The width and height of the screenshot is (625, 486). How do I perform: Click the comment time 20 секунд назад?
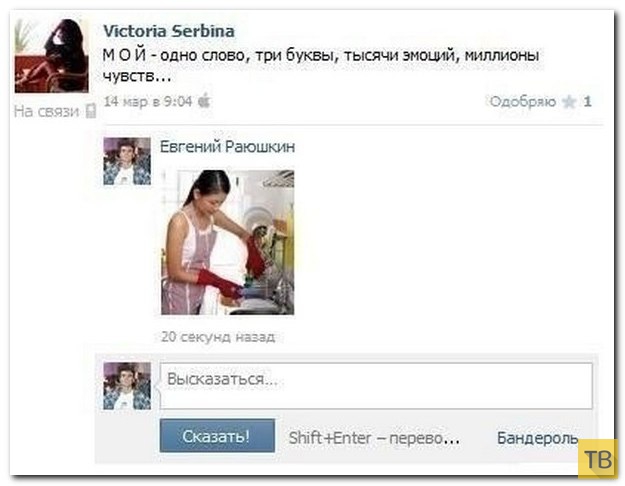[x=218, y=337]
